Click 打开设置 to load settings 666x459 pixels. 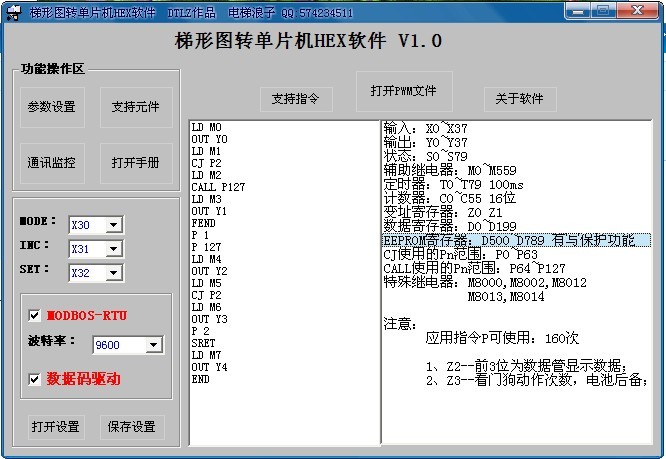click(x=55, y=427)
